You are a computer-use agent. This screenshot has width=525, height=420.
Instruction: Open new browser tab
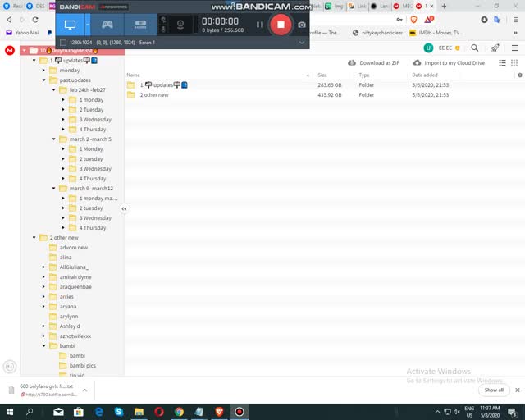(x=444, y=6)
